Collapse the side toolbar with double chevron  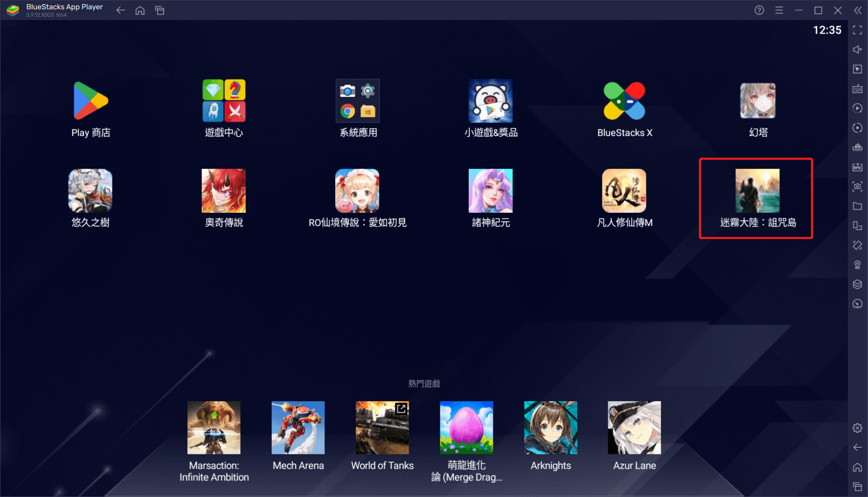(x=858, y=10)
